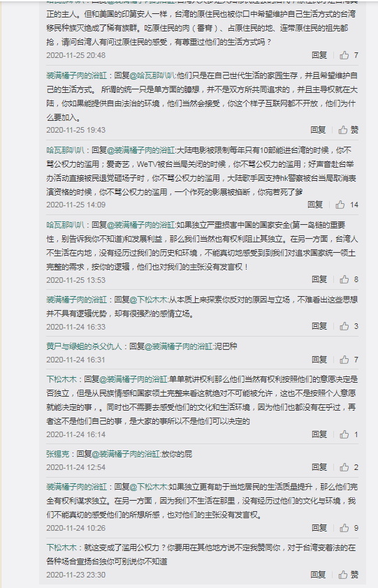Screen dimensions: 378x588
Task: Open @哈瓦那叭叭 mention in 19:43 comment
Action: pos(152,75)
